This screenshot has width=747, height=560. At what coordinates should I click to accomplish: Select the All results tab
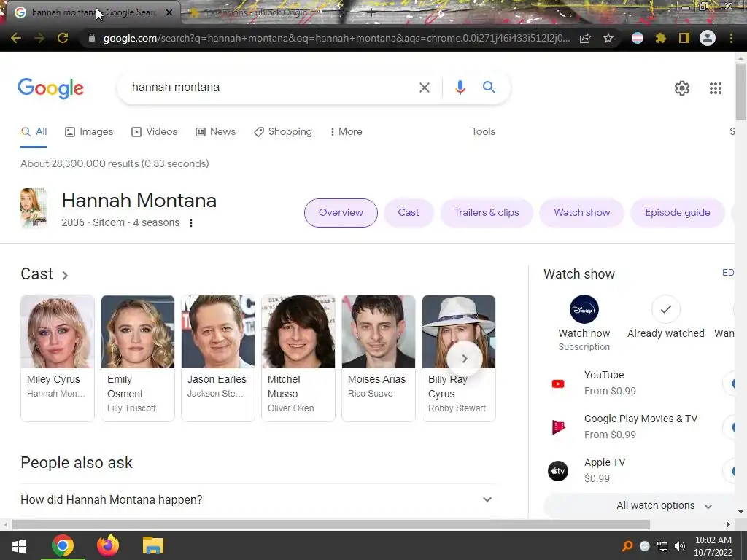tap(34, 131)
